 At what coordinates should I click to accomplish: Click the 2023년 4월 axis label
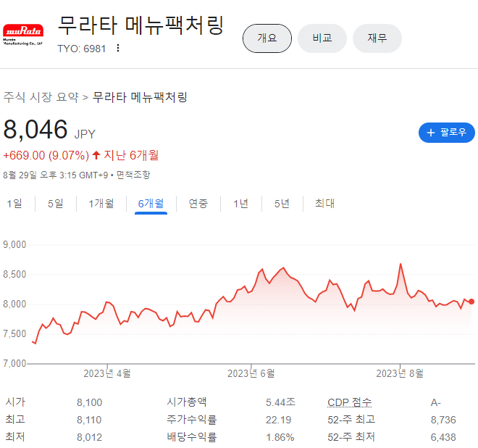107,373
